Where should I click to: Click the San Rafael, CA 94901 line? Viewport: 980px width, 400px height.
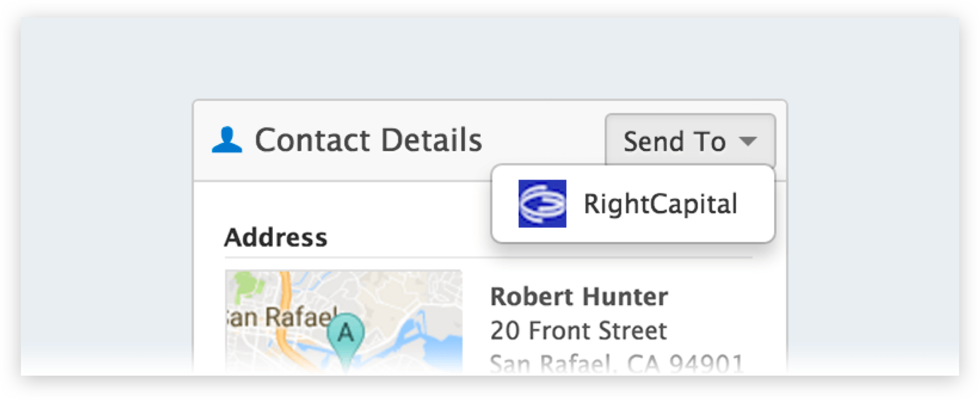(x=616, y=363)
